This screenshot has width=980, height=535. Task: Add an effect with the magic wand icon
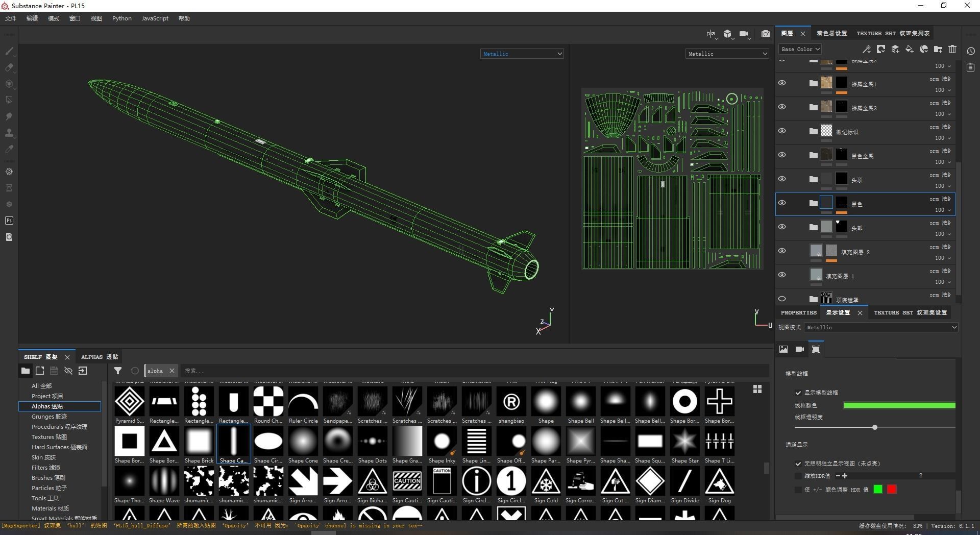pyautogui.click(x=866, y=49)
